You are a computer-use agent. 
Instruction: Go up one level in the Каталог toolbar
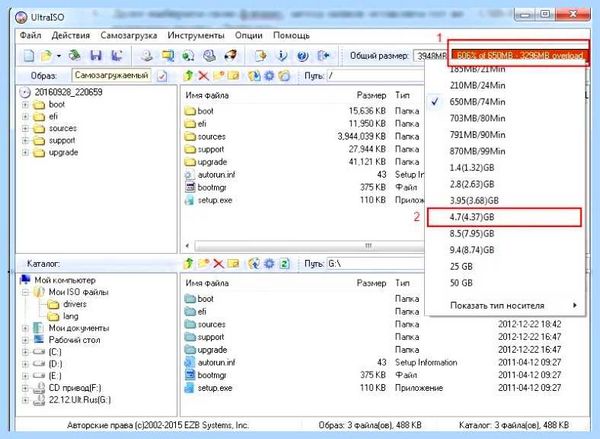(x=188, y=263)
